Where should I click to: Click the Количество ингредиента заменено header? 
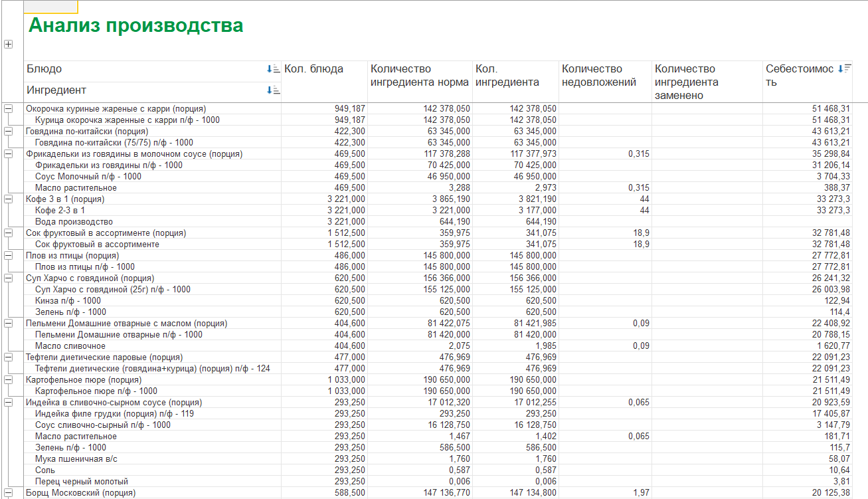coord(686,82)
